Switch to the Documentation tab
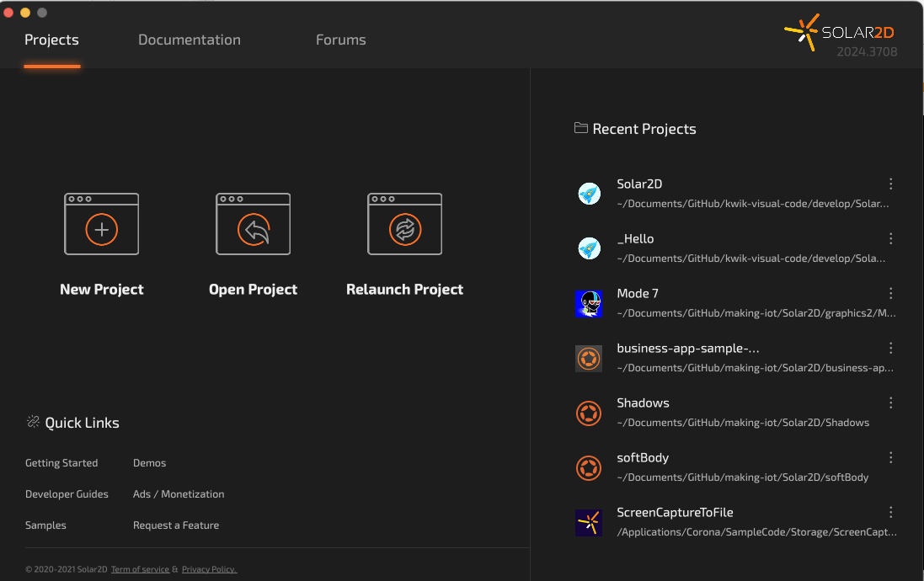The image size is (924, 581). (x=190, y=40)
